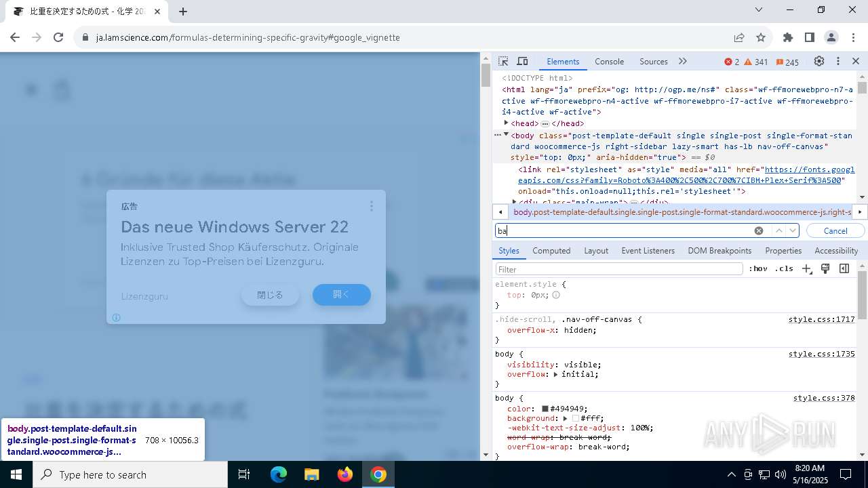Open the Properties tab
Viewport: 868px width, 488px height.
click(x=783, y=250)
